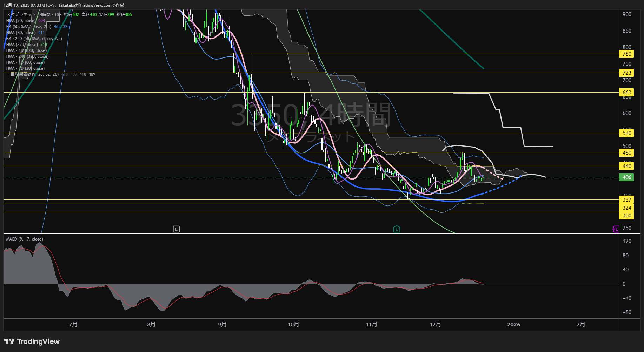
Task: Click the 2026 label on time axis
Action: [513, 325]
